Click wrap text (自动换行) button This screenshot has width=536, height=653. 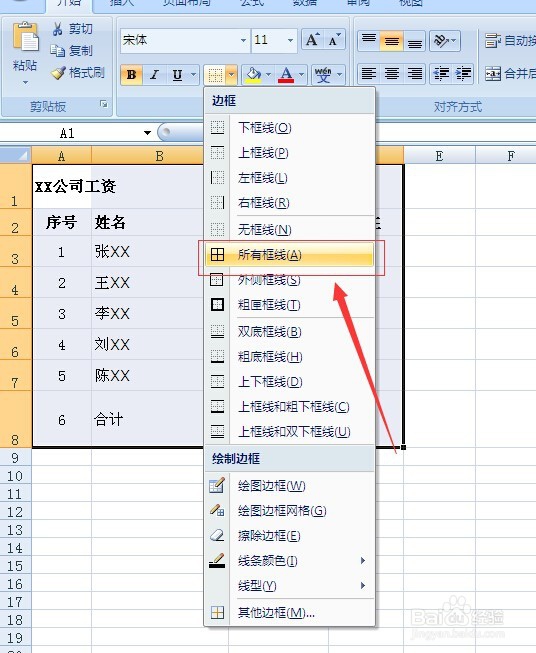pyautogui.click(x=510, y=41)
